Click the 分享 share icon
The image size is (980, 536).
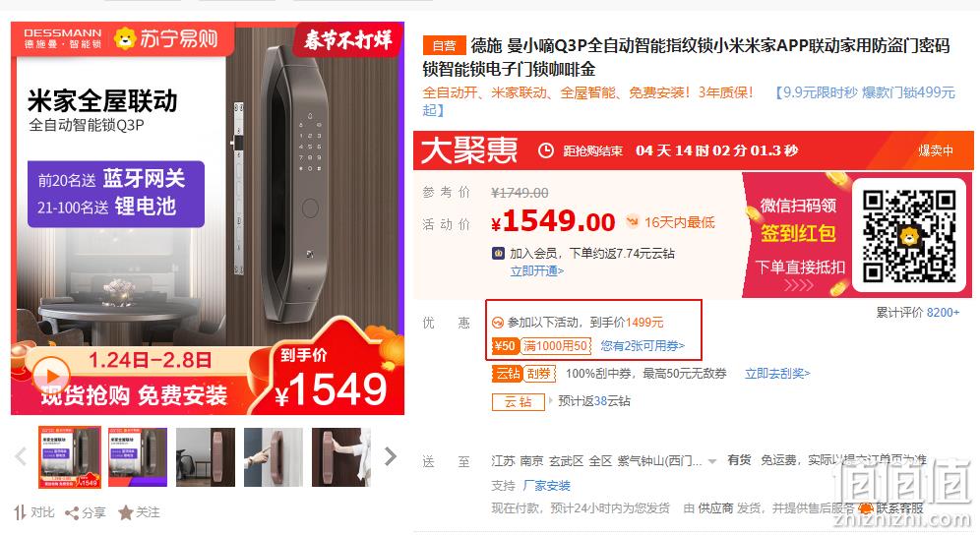pos(72,513)
